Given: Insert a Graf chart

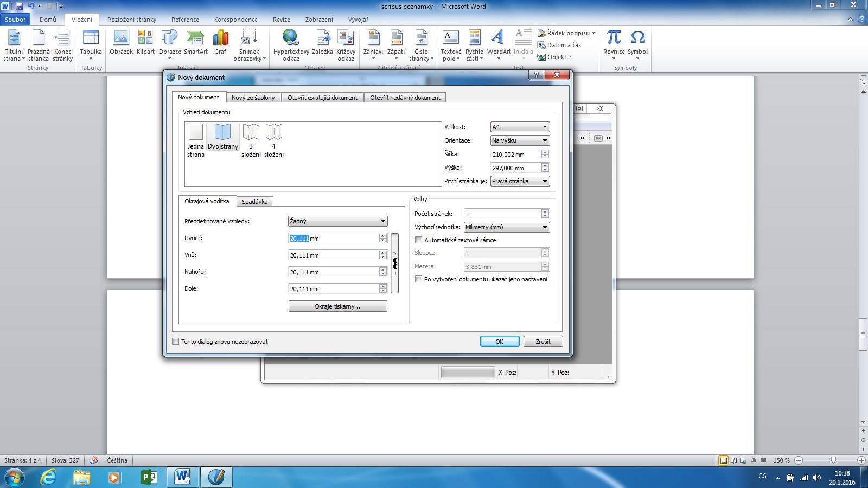Looking at the screenshot, I should point(220,42).
